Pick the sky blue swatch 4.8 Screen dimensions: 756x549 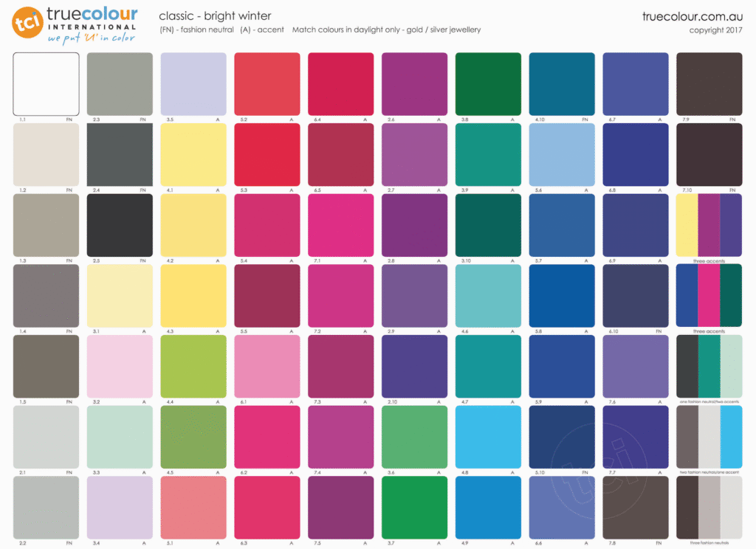click(489, 437)
